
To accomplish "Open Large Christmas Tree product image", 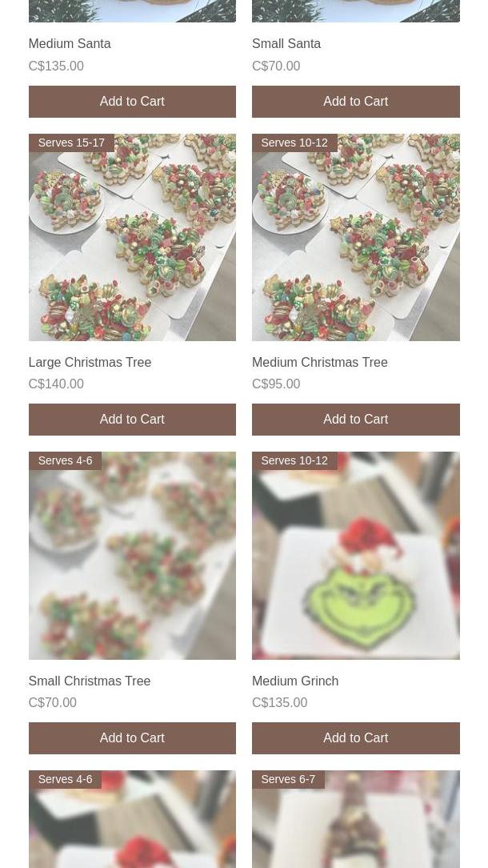I will (132, 238).
